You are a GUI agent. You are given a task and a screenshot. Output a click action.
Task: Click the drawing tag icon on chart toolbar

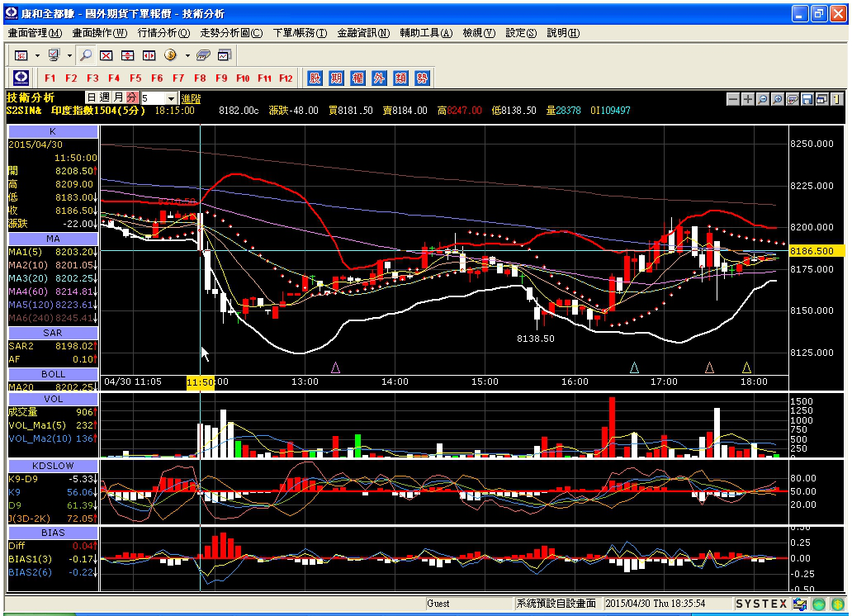click(793, 99)
